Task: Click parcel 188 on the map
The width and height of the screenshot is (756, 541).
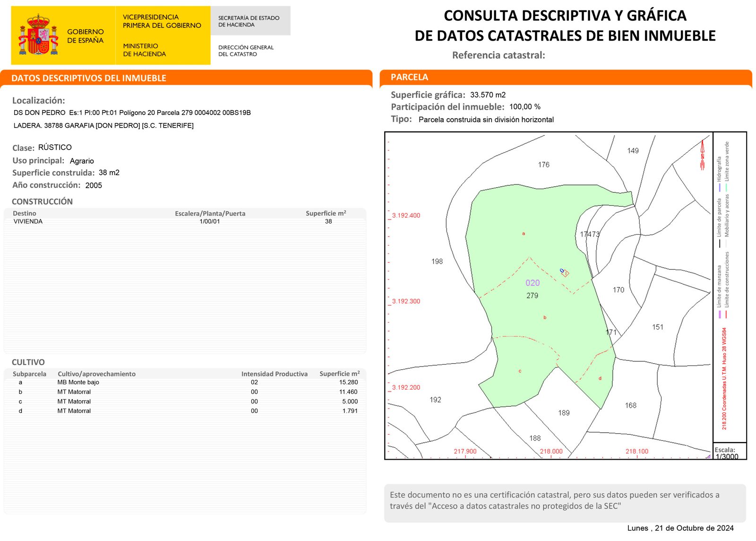Action: point(535,438)
